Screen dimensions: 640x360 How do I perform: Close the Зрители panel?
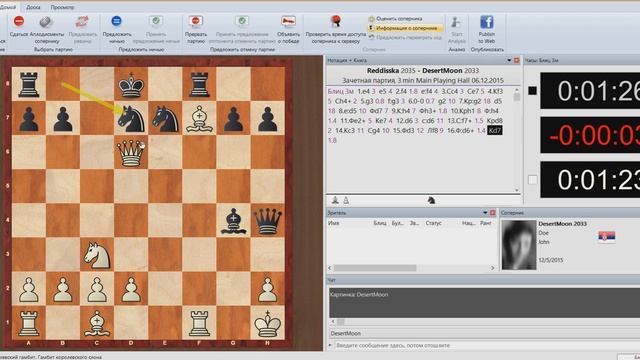coord(493,213)
